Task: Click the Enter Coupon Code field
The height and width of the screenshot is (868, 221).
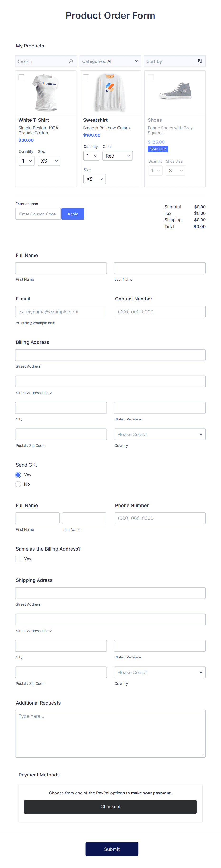Action: point(38,214)
